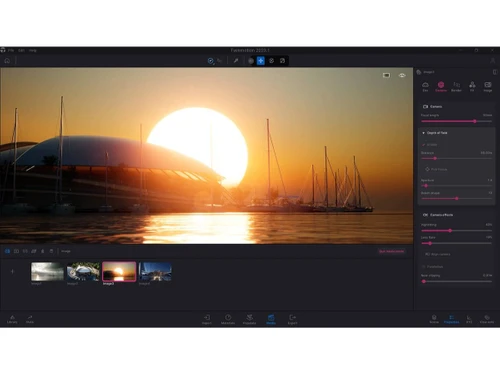Toggle the viewport eye visibility icon

pos(402,75)
